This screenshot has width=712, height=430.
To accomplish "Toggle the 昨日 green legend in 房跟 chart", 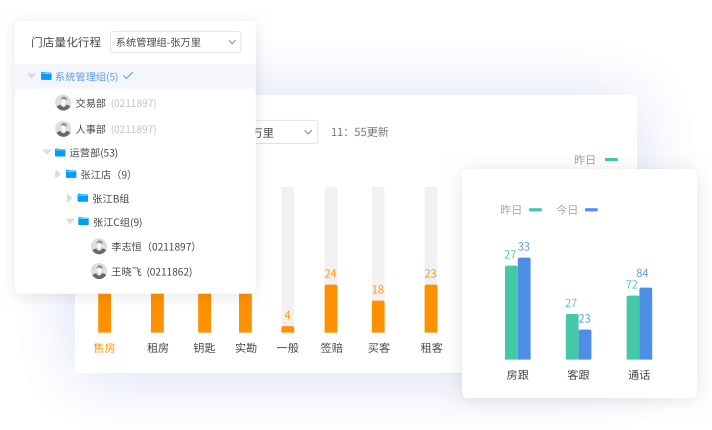I will [x=521, y=210].
